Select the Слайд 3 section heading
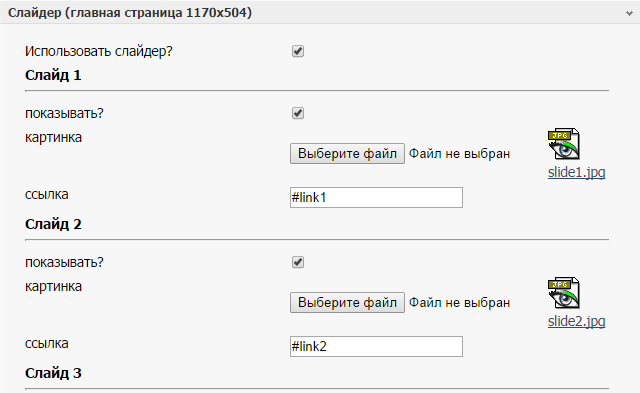Viewport: 640px width, 393px height. pos(53,373)
